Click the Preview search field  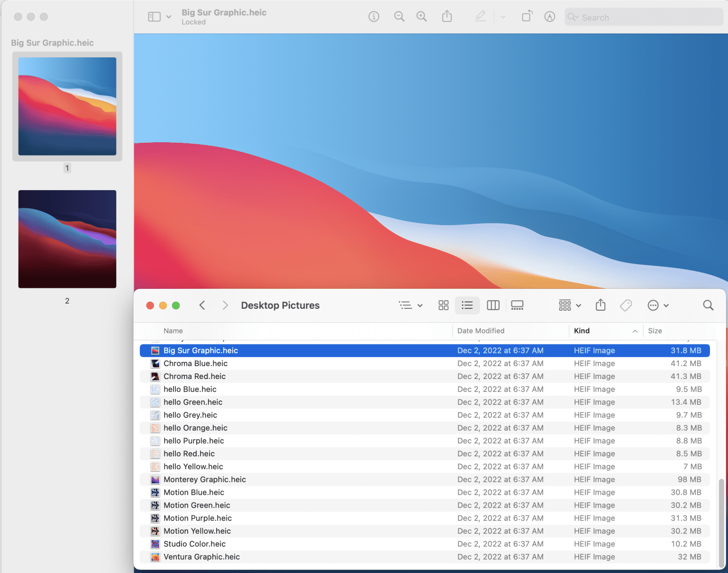coord(643,17)
